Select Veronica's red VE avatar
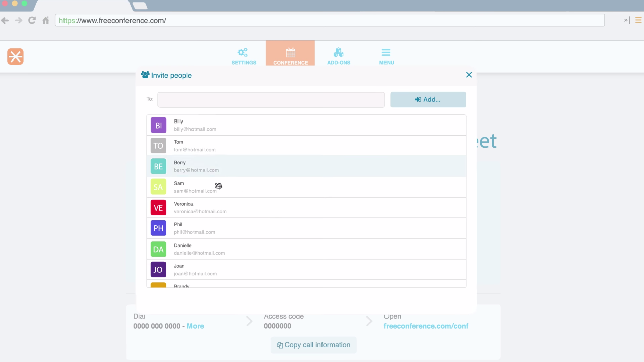644x362 pixels. click(158, 208)
